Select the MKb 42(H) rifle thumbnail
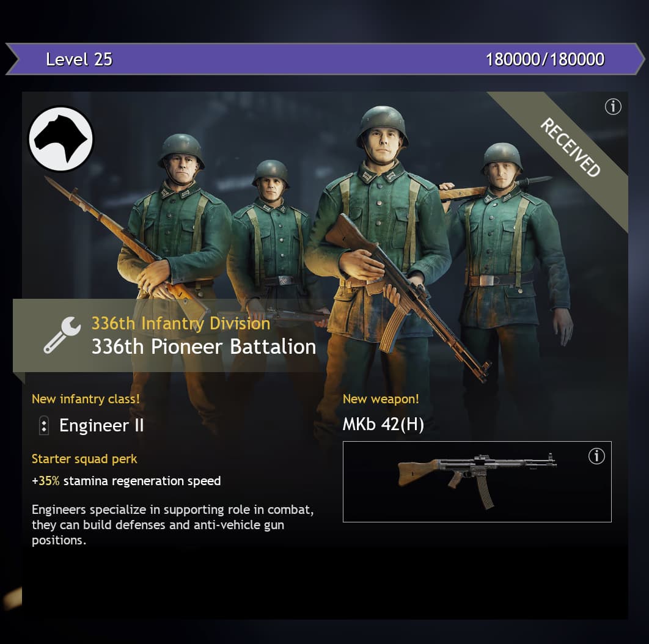The width and height of the screenshot is (649, 644). [477, 481]
